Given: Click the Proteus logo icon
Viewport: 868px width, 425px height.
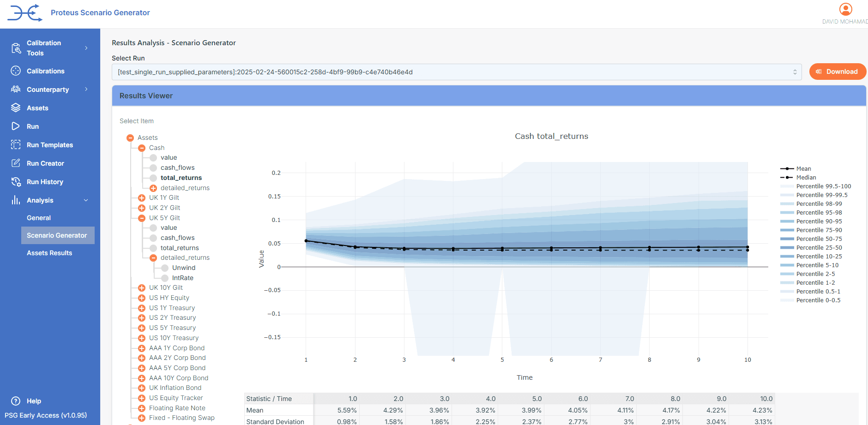Looking at the screenshot, I should click(25, 12).
